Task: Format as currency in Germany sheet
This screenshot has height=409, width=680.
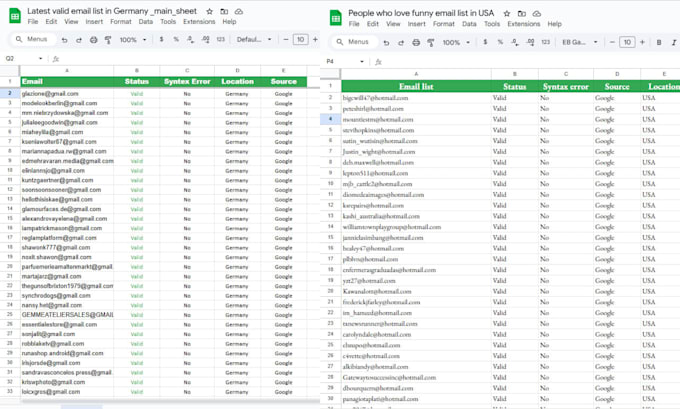Action: click(161, 39)
